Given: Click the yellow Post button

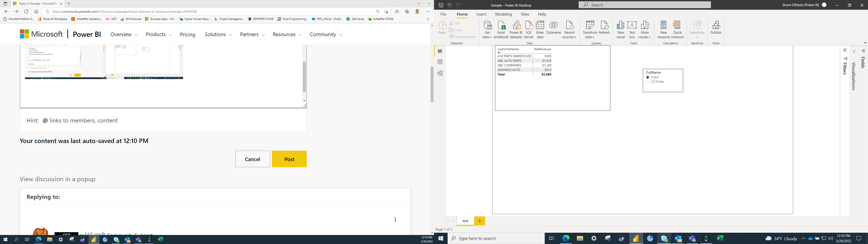Looking at the screenshot, I should tap(289, 159).
